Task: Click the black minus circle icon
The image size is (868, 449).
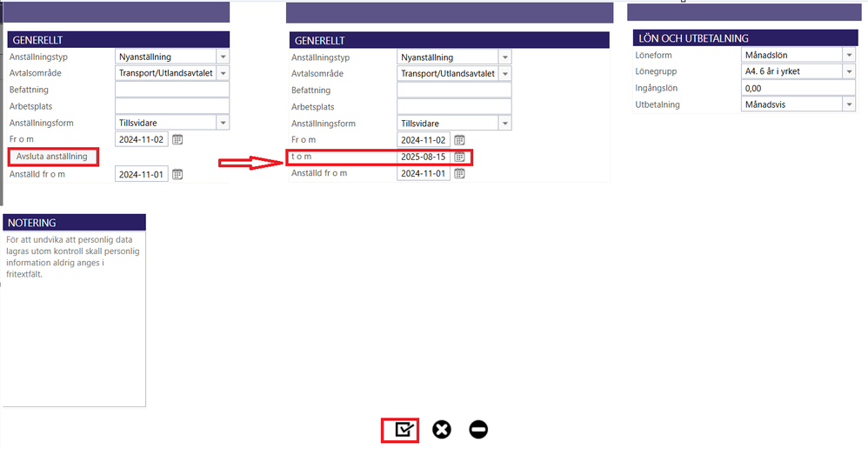Action: tap(479, 430)
